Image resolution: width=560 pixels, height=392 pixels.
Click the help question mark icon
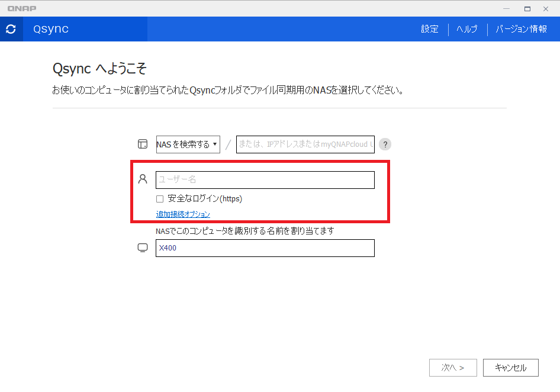385,144
